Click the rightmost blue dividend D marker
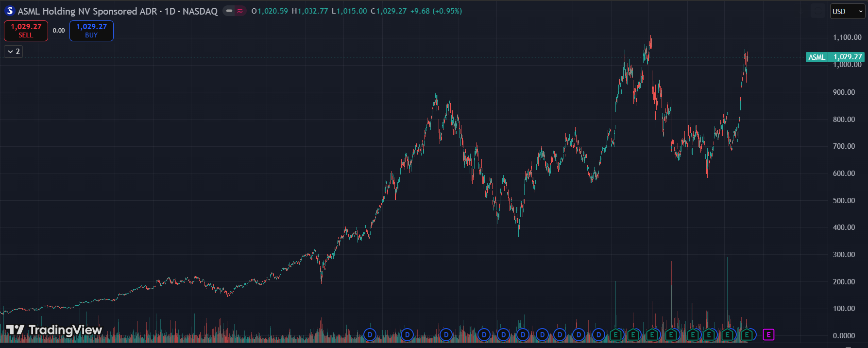This screenshot has height=348, width=868. pyautogui.click(x=598, y=334)
